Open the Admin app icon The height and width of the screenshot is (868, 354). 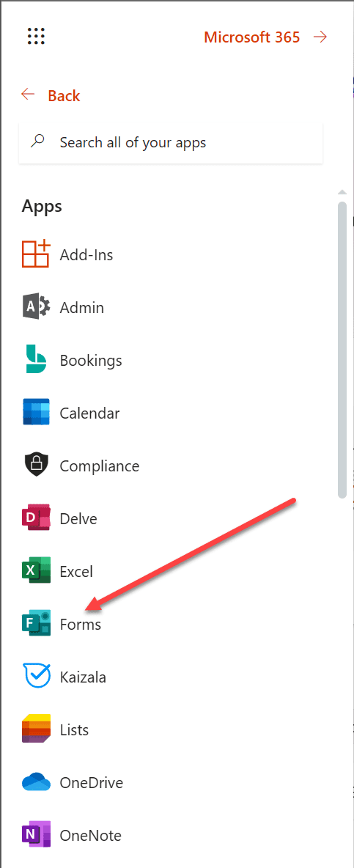pos(36,307)
